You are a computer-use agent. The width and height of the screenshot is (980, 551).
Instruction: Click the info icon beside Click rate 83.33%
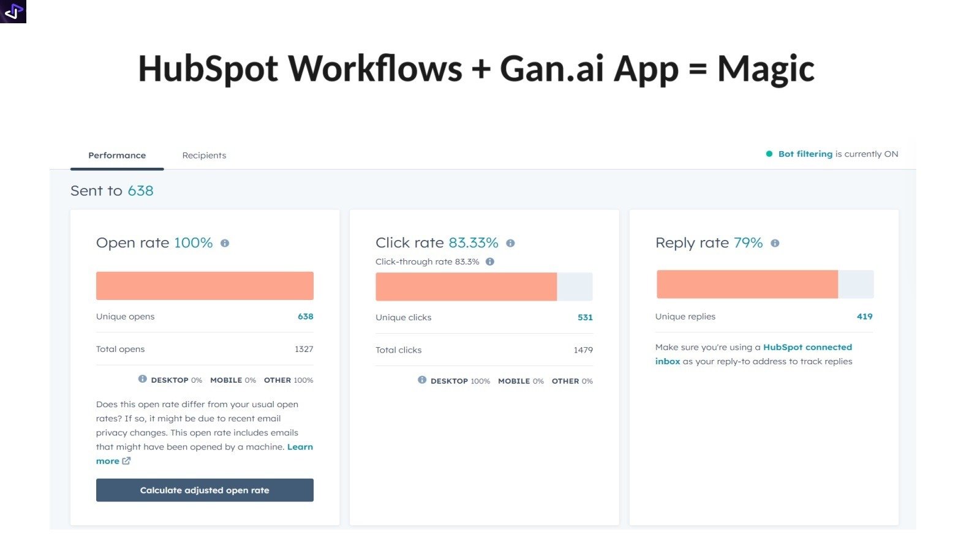pyautogui.click(x=511, y=242)
